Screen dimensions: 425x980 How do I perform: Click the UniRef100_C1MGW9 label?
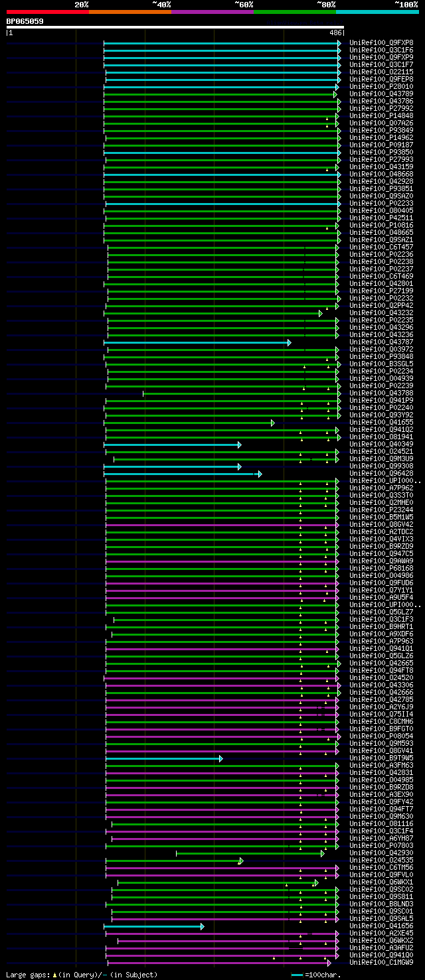pos(381,962)
